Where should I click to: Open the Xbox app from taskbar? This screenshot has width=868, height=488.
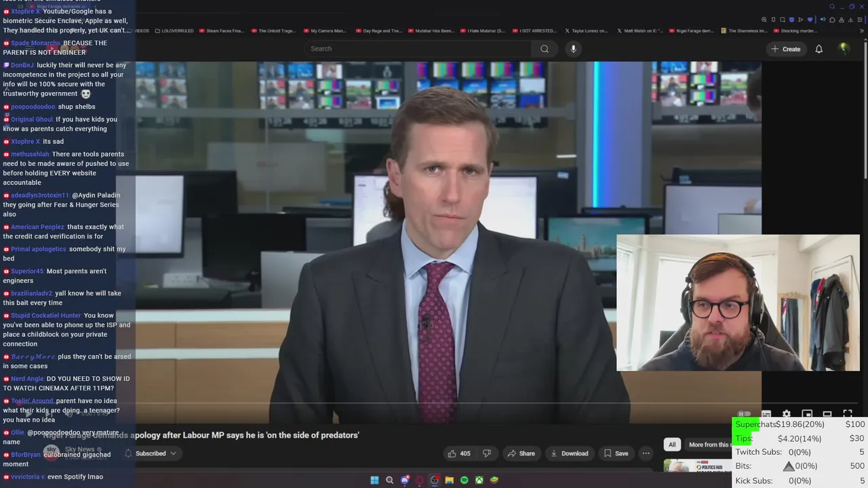pyautogui.click(x=479, y=480)
